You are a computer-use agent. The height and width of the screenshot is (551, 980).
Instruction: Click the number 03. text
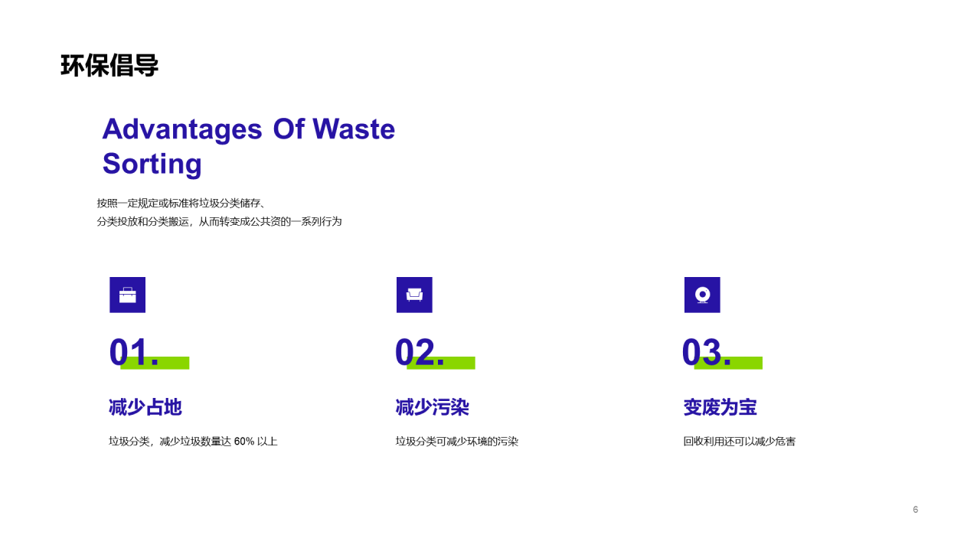tap(707, 353)
